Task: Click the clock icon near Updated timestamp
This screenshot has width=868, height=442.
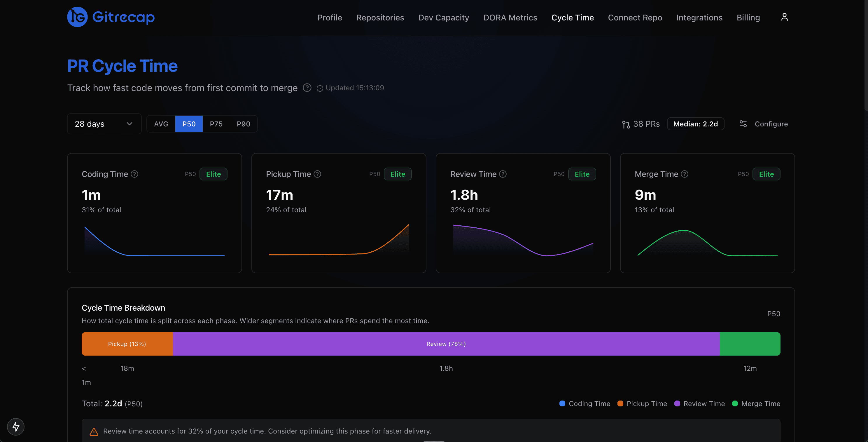Action: tap(320, 88)
